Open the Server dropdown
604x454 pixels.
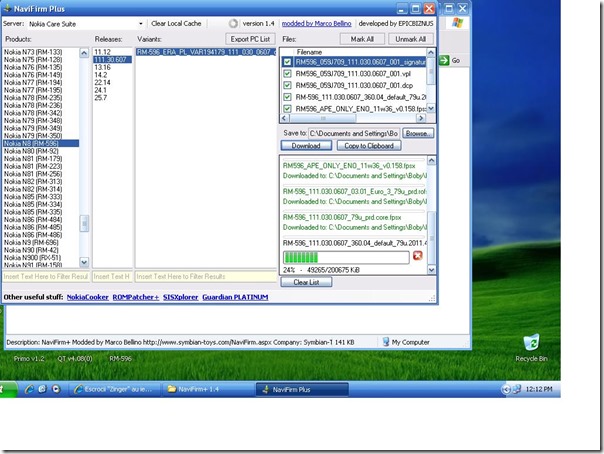(141, 24)
